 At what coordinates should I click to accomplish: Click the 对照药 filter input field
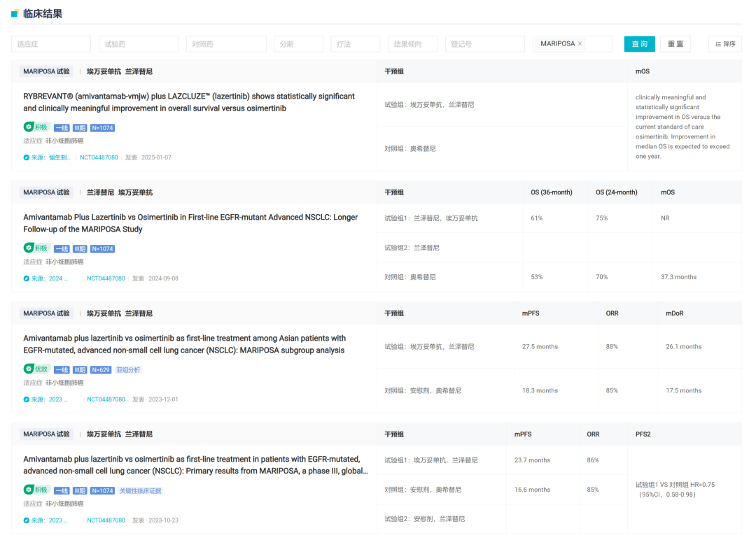[226, 44]
